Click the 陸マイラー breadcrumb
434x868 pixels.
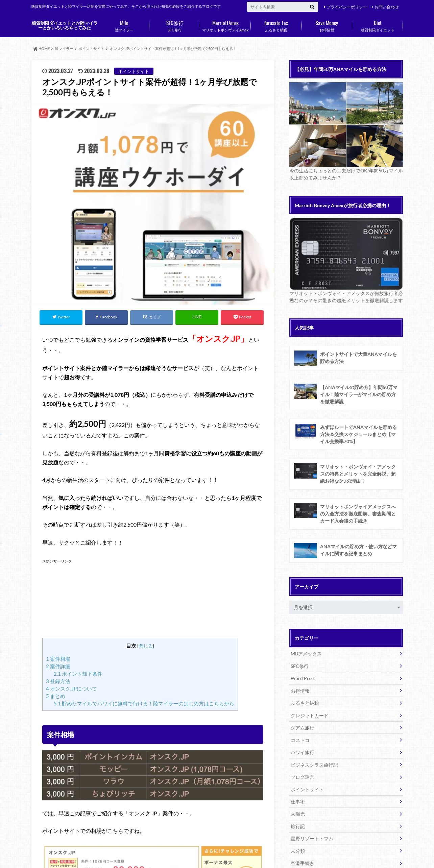click(x=64, y=49)
